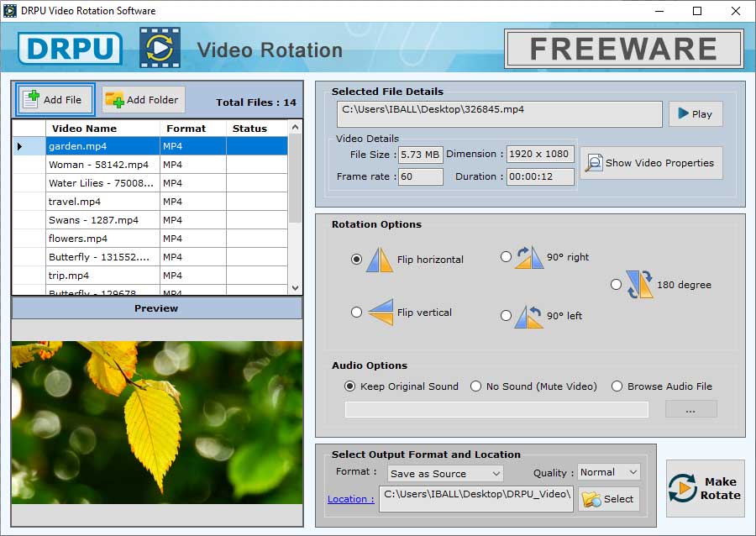This screenshot has height=536, width=756.
Task: Click the 180 degree rotation icon
Action: [640, 284]
